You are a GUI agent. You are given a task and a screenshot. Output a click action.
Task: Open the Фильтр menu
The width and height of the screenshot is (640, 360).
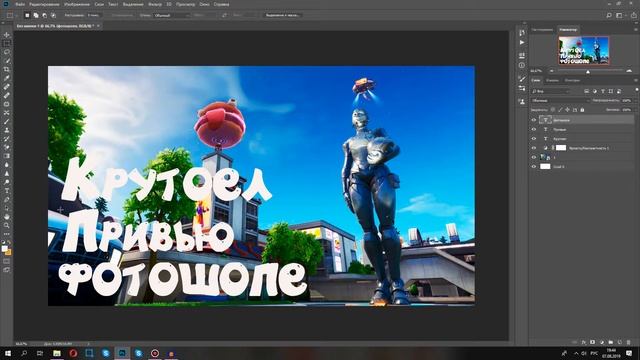(x=155, y=4)
